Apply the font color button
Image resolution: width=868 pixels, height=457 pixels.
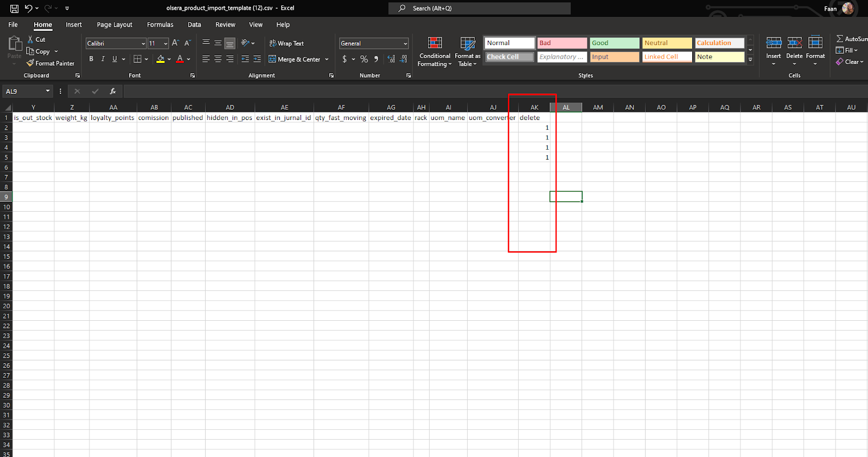180,59
